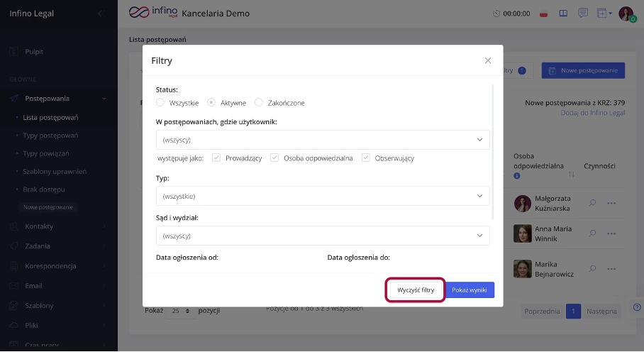Click the Pliki cloud icon
Image resolution: width=644 pixels, height=352 pixels.
tap(14, 325)
